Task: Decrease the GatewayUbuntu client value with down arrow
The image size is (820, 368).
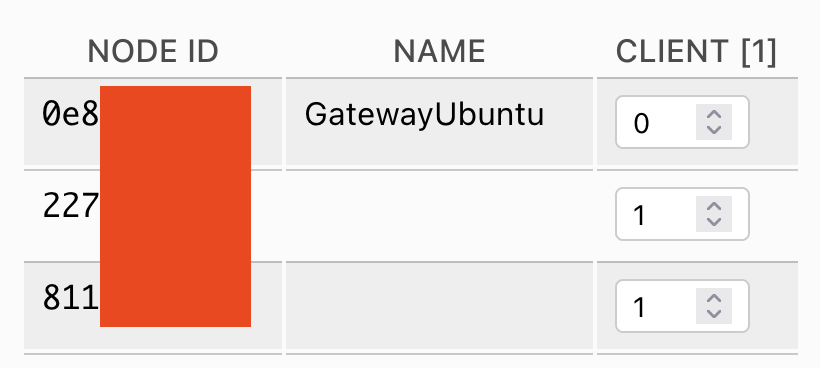Action: coord(714,129)
